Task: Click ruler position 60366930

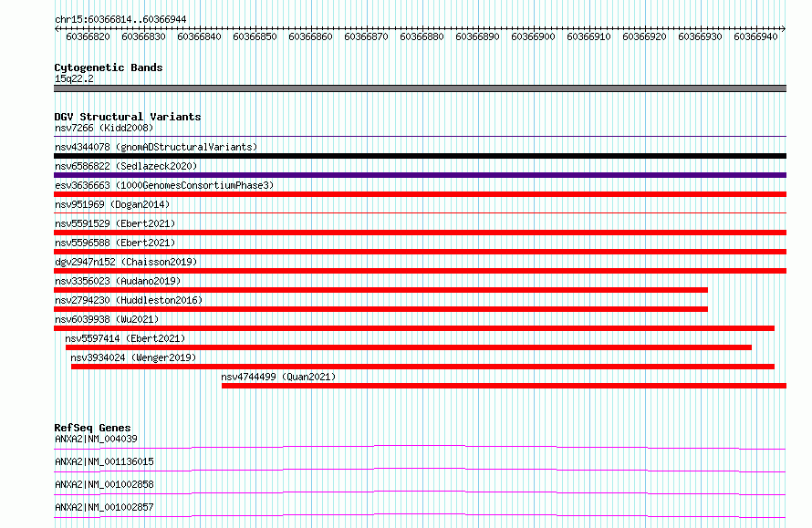Action: (x=700, y=36)
